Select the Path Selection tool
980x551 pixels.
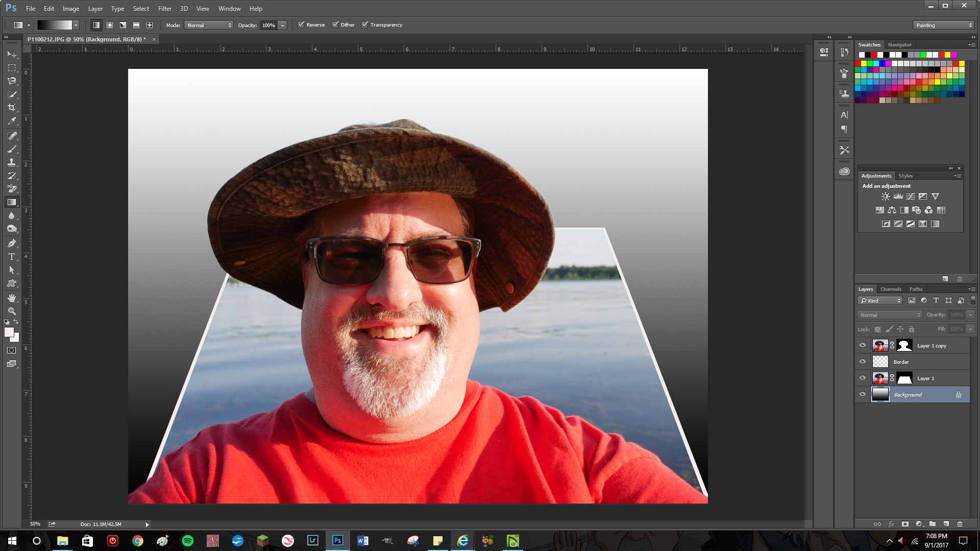click(11, 270)
